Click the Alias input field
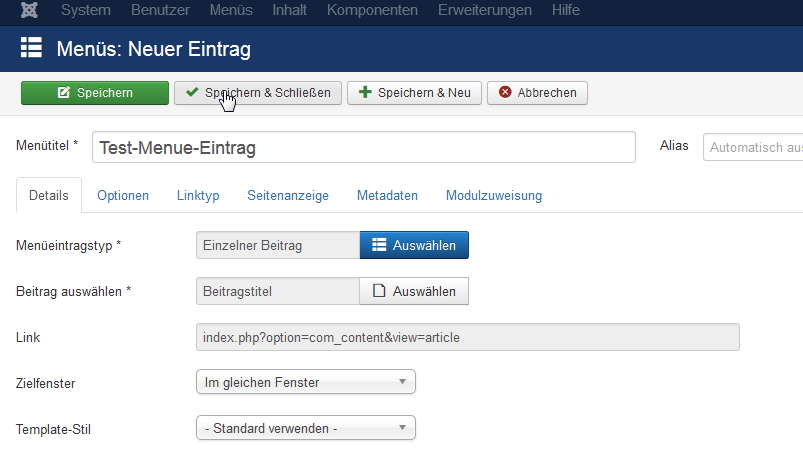Screen dimensions: 803x462 [753, 148]
